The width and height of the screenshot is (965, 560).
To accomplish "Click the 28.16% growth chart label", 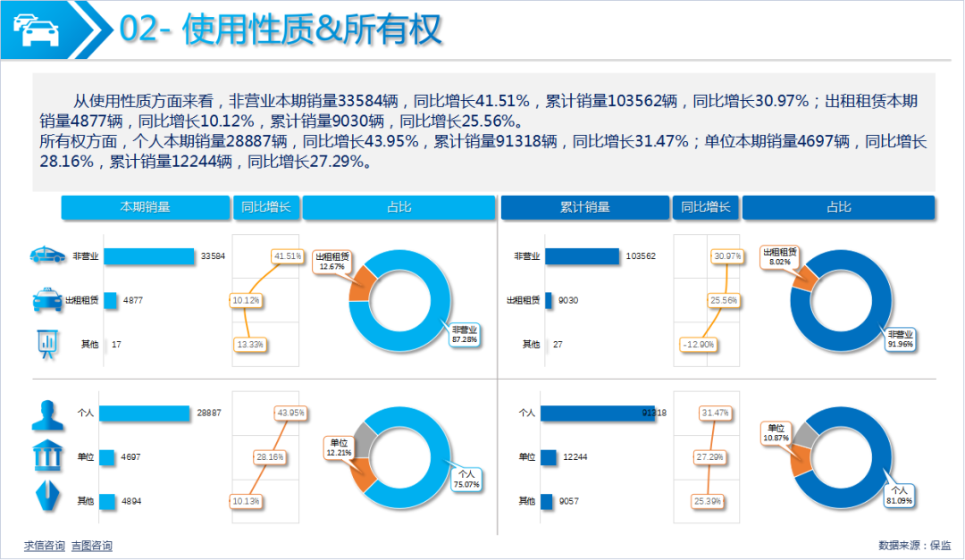I will [270, 457].
